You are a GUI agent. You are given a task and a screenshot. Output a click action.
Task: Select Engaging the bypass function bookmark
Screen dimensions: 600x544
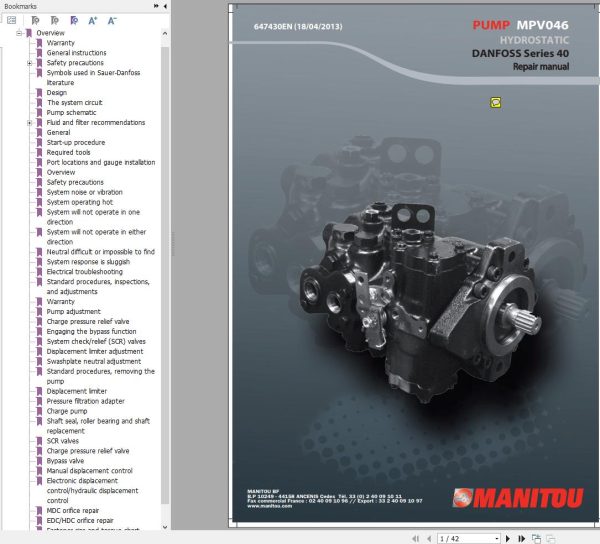coord(91,331)
